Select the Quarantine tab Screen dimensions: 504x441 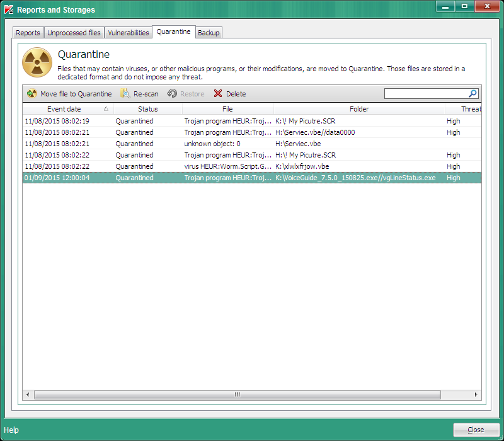coord(174,32)
